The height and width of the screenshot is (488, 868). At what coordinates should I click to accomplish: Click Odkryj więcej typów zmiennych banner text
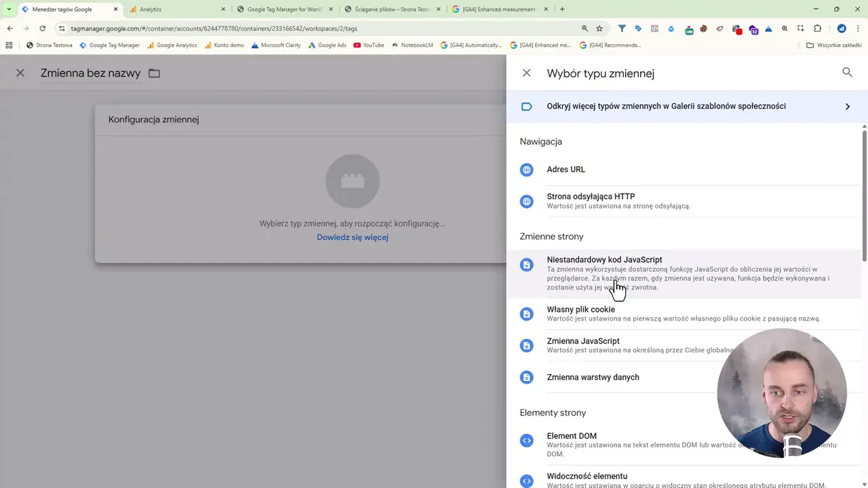point(666,106)
